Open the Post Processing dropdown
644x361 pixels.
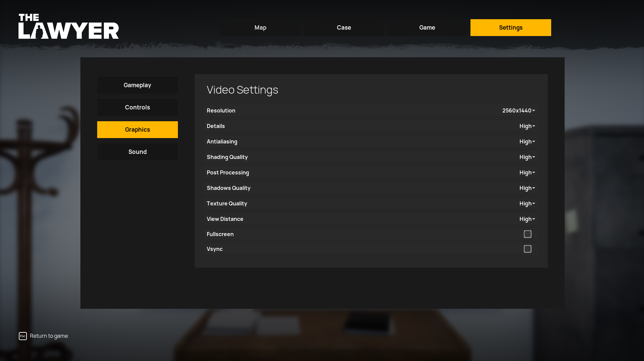click(527, 172)
